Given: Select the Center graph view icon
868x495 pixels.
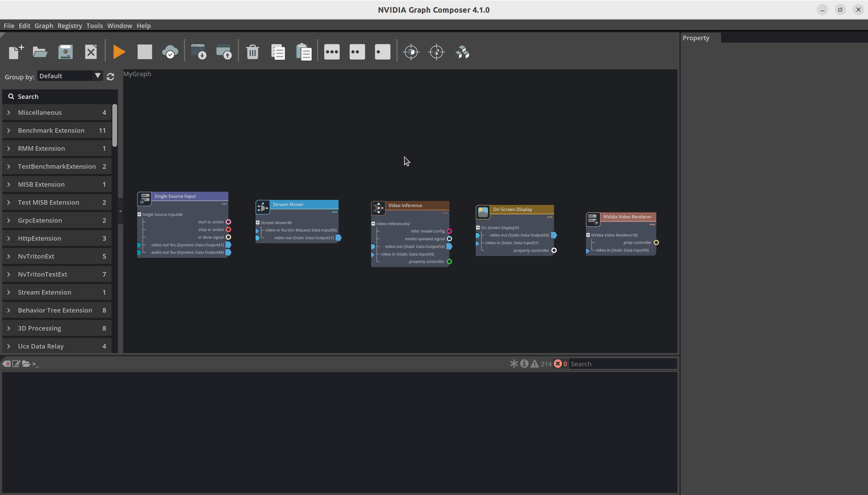Looking at the screenshot, I should (x=437, y=52).
